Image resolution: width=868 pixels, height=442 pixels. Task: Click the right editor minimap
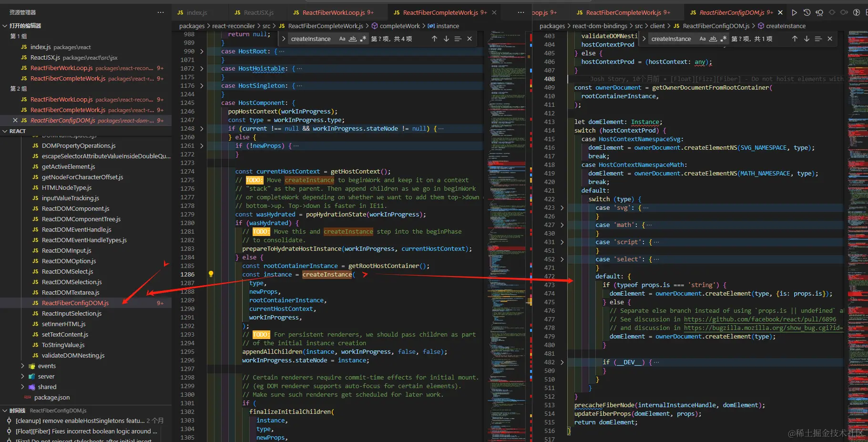(x=858, y=236)
